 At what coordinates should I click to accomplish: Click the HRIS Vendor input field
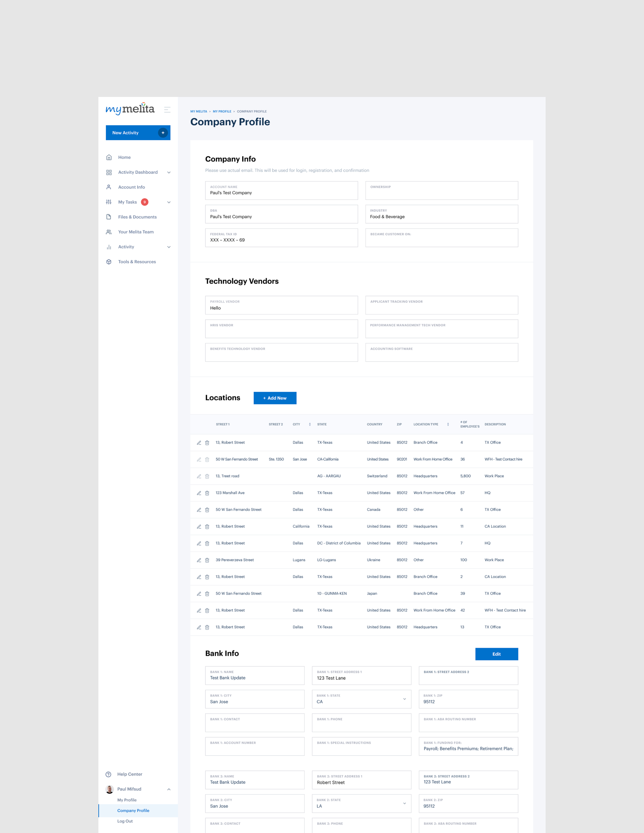pos(281,329)
